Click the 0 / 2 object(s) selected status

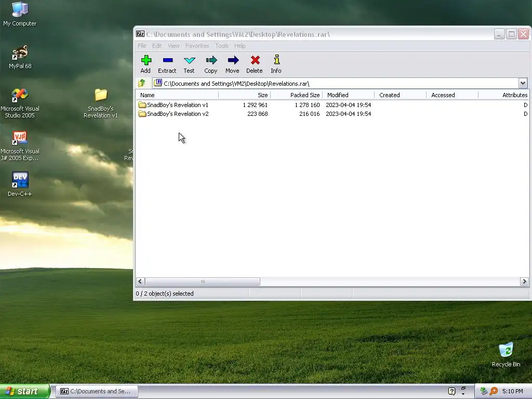[165, 294]
